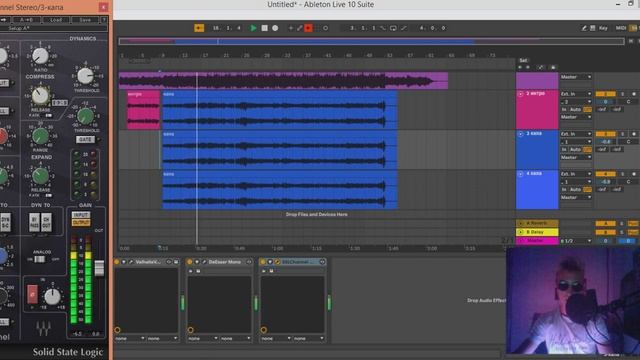
Task: Unfold the blue track 4 triangle
Action: (520, 174)
